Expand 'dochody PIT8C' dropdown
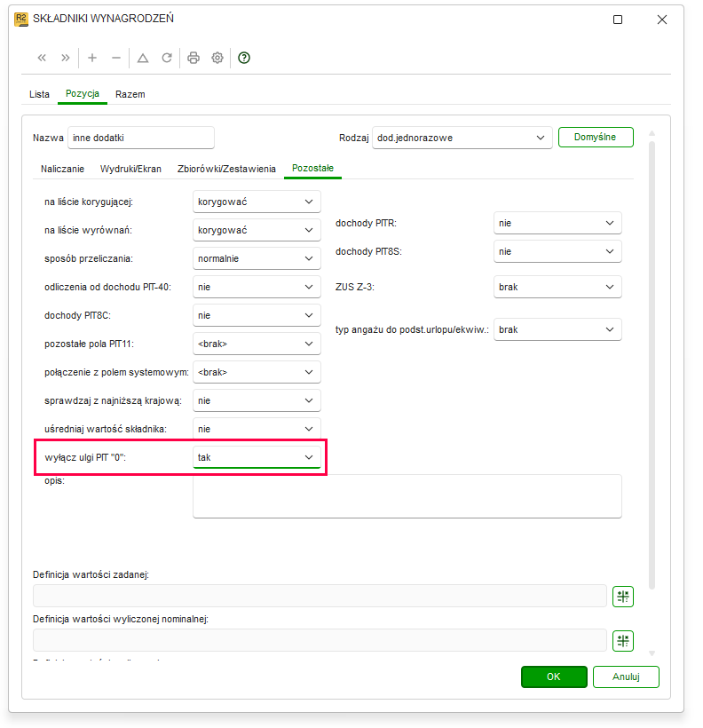 (257, 315)
